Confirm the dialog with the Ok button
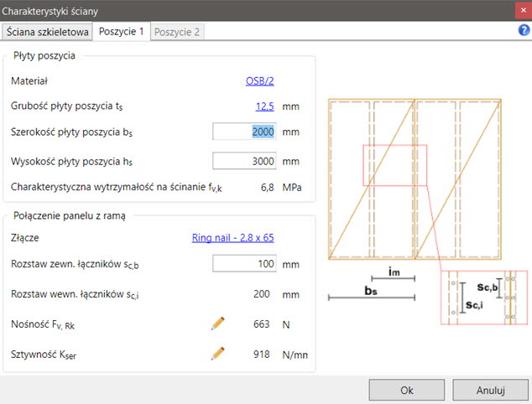This screenshot has width=532, height=404. click(407, 390)
